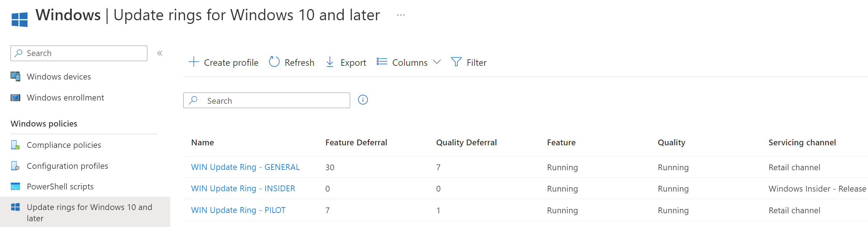Click the Windows policies section heading

tap(44, 124)
